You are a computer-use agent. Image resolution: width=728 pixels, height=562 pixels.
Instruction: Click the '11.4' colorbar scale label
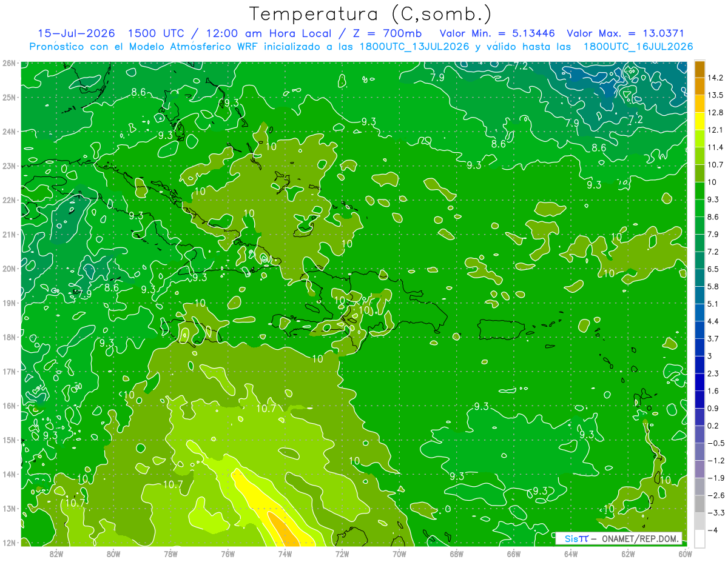(716, 147)
